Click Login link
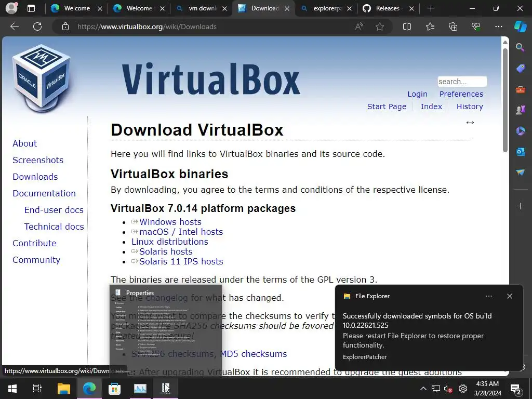 tap(417, 94)
